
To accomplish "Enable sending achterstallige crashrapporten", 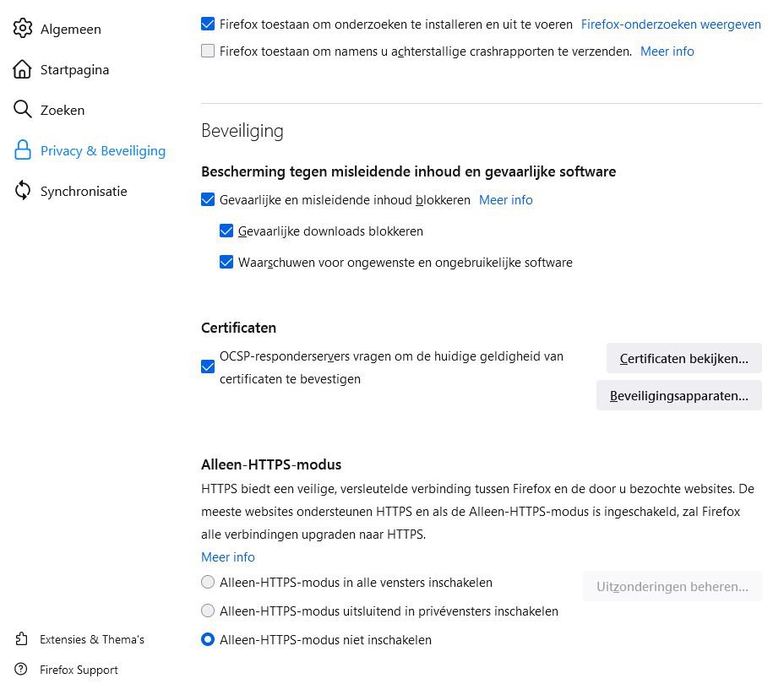I will (208, 51).
